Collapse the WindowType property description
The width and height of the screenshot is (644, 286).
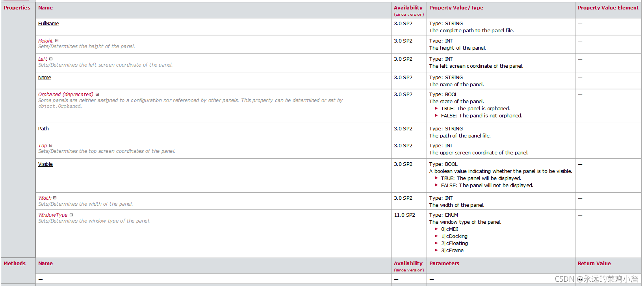coord(71,215)
